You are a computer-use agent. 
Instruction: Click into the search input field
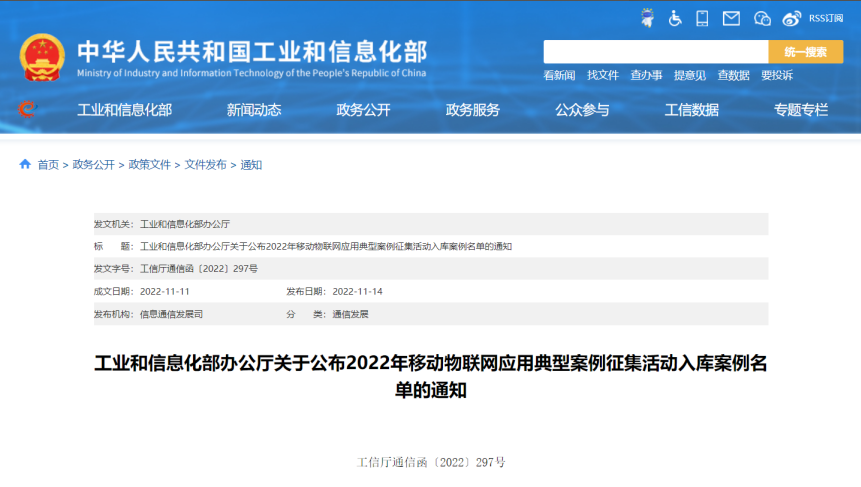[x=655, y=52]
